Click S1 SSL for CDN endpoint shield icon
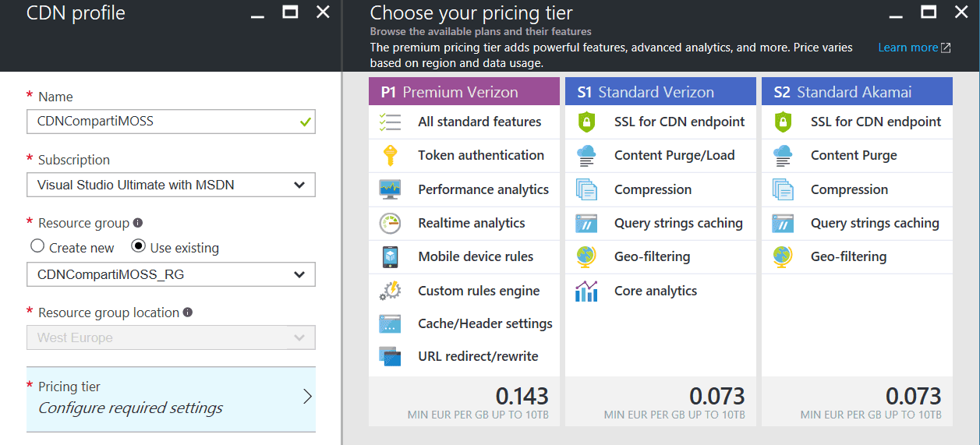Screen dimensions: 980x445 point(586,122)
